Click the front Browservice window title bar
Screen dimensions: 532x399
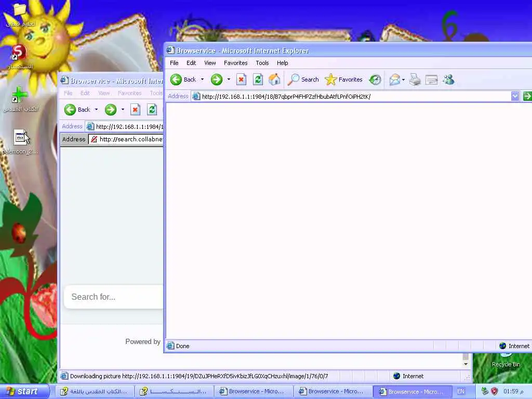click(x=349, y=50)
